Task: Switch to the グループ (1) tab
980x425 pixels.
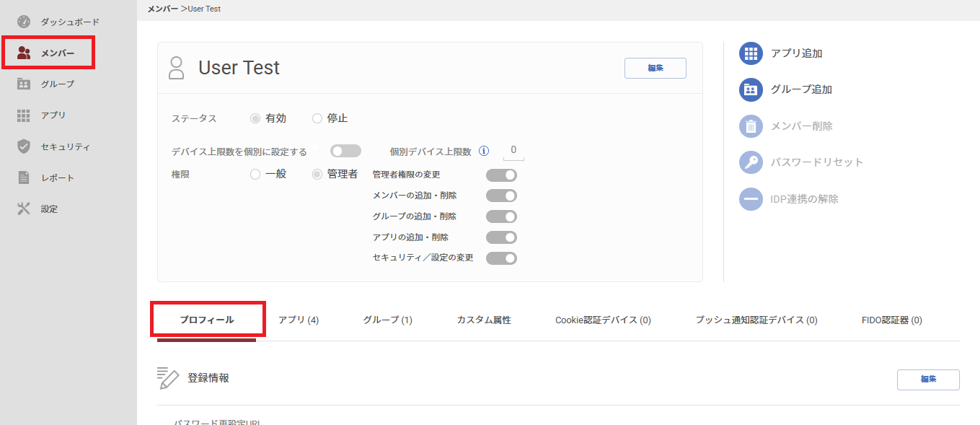Action: (x=387, y=320)
